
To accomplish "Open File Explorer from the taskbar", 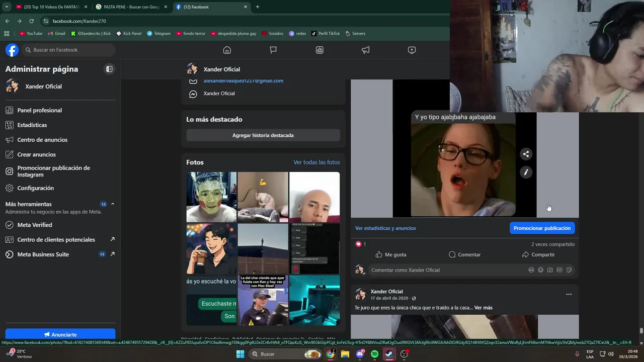I will point(345,354).
